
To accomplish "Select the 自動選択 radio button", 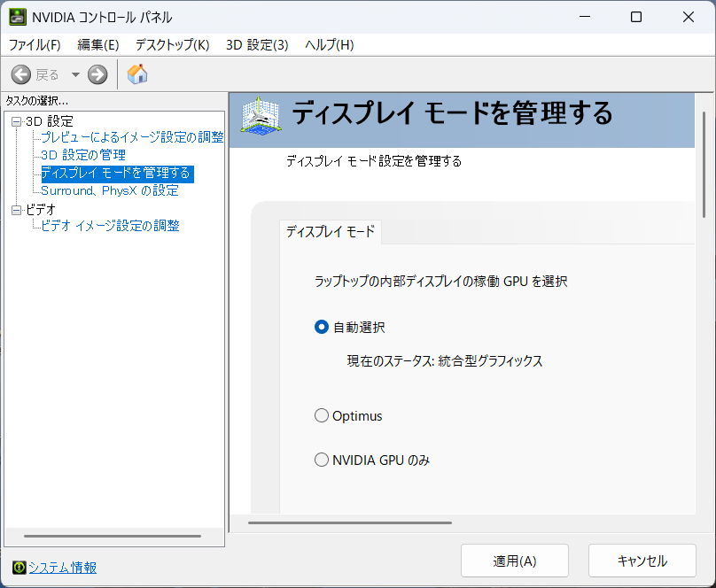I will coord(322,327).
